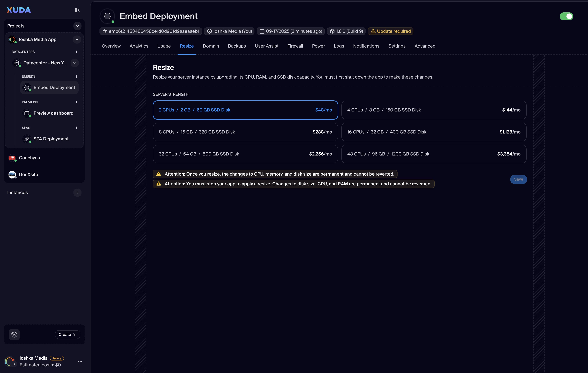
Task: Click the warning triangle in Update required
Action: coord(373,31)
